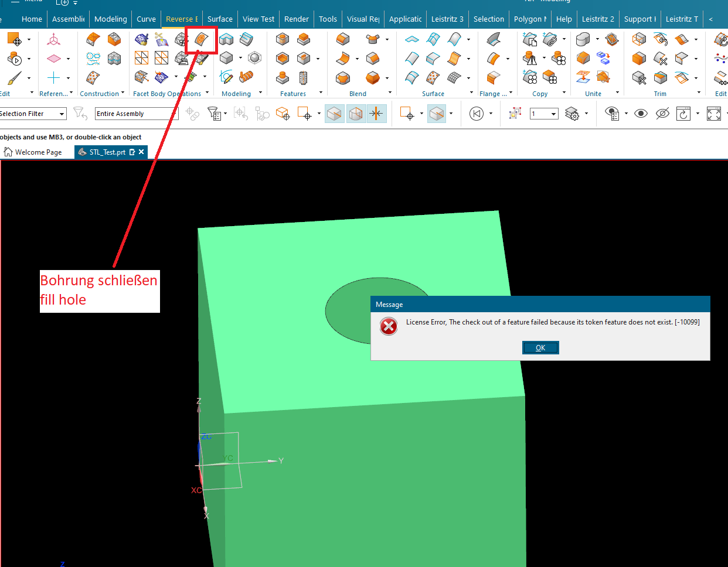This screenshot has height=567, width=728.
Task: Select the grey cube icon in Modeling group
Action: coord(226,58)
